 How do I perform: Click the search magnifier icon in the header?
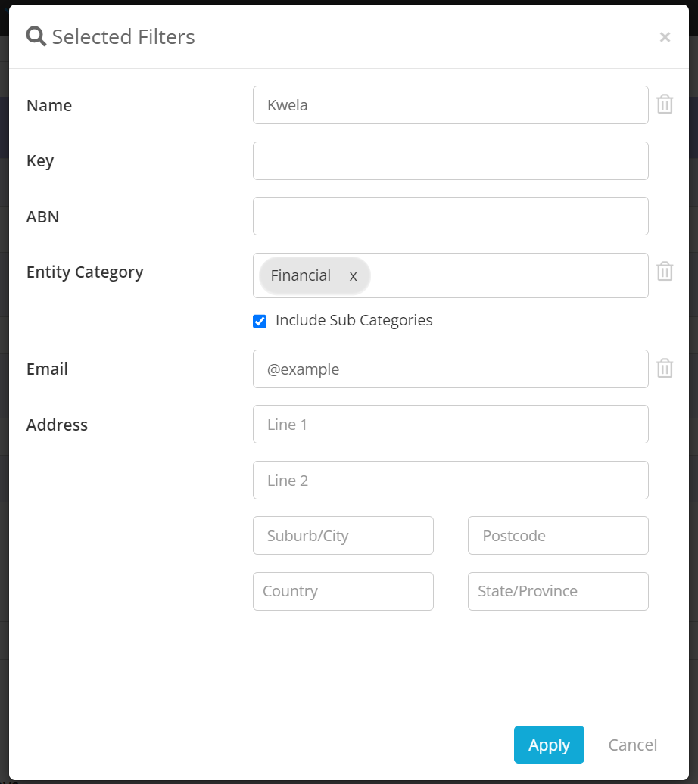(34, 36)
